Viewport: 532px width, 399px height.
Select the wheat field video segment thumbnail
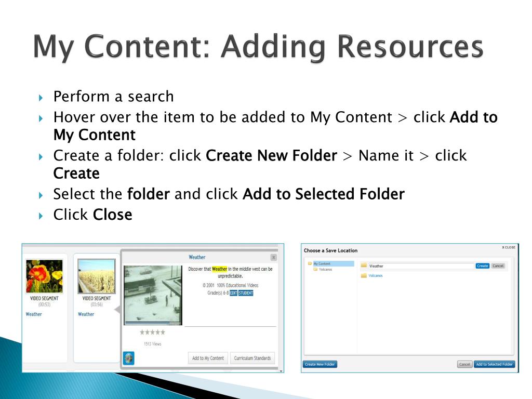[x=97, y=276]
